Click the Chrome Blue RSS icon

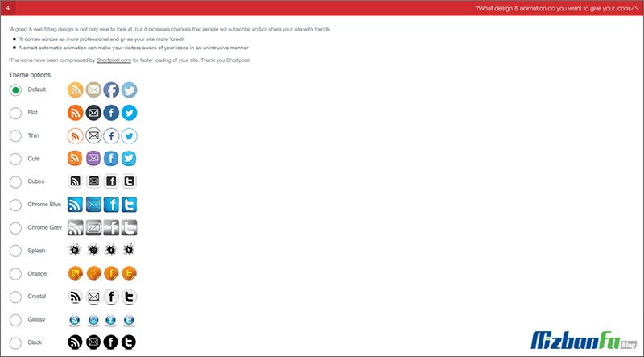75,205
